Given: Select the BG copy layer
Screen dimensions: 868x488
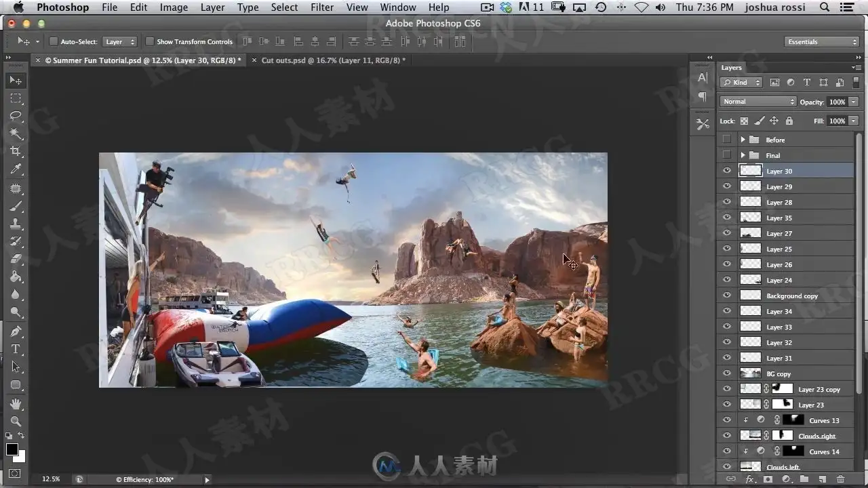Looking at the screenshot, I should (786, 373).
